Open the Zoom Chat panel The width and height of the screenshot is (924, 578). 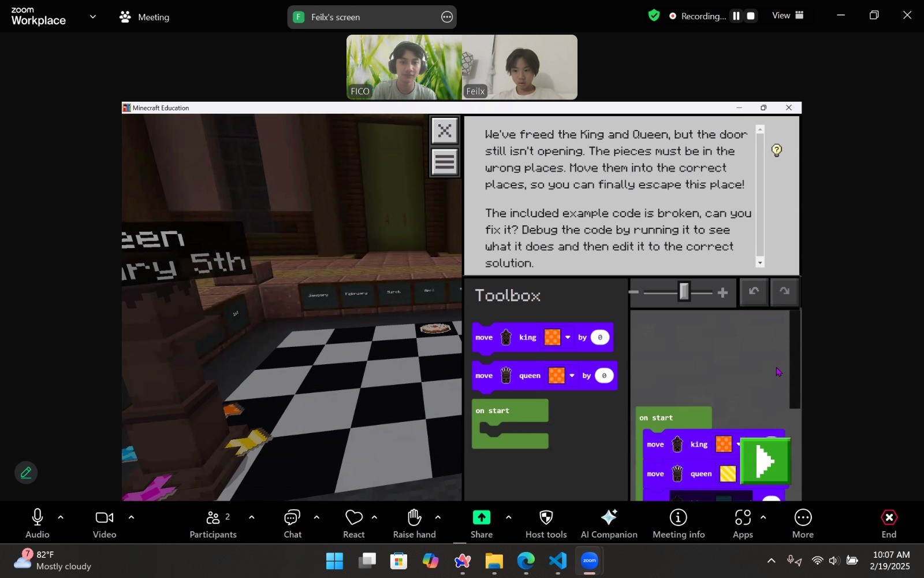pos(293,524)
